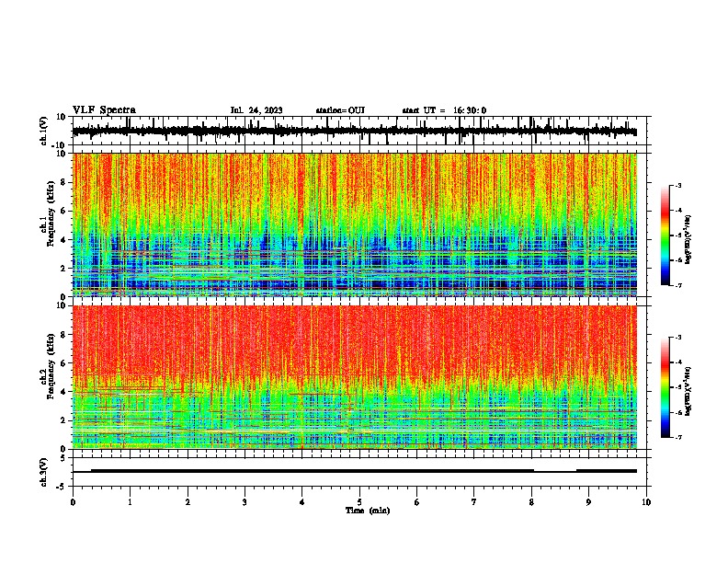728x563 pixels.
Task: Click the "Time (min)" x-axis label
Action: pos(368,511)
